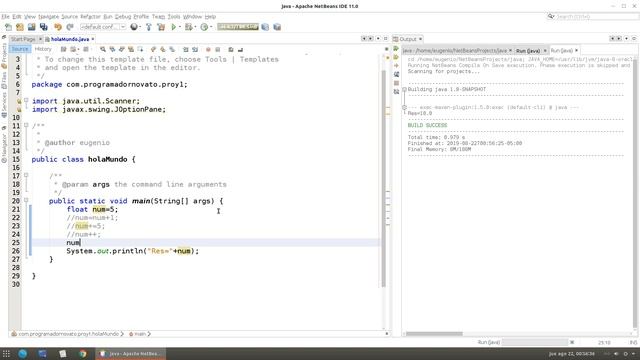640x360 pixels.
Task: Close the Output window tab
Action: coord(420,39)
